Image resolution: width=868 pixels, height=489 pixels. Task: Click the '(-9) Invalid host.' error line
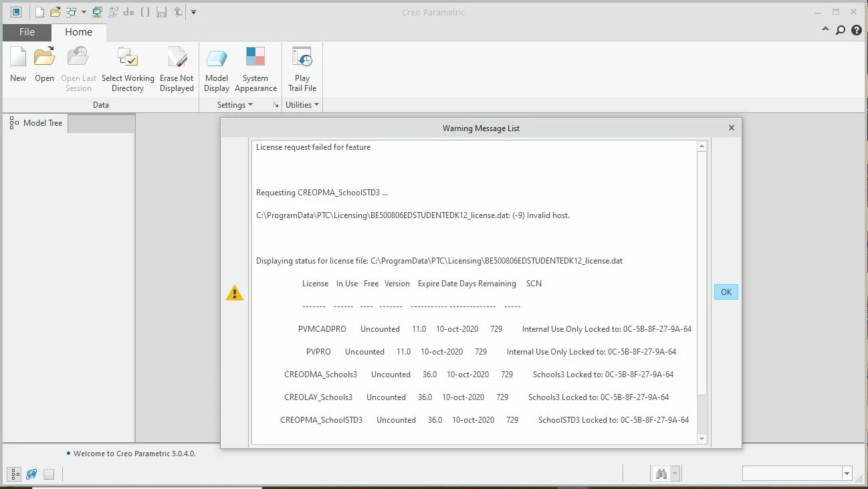pos(413,215)
